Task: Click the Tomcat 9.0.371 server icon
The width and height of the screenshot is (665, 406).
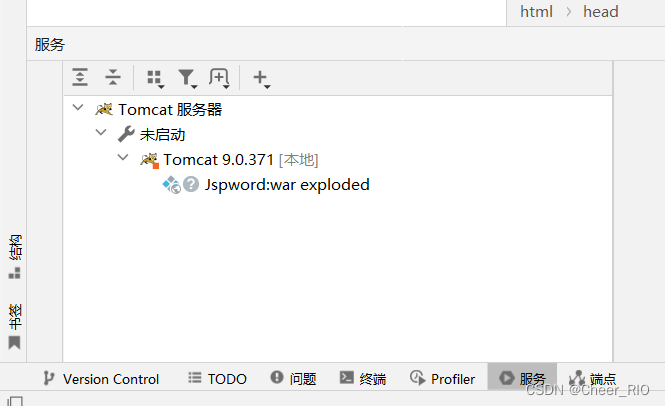Action: [x=150, y=160]
